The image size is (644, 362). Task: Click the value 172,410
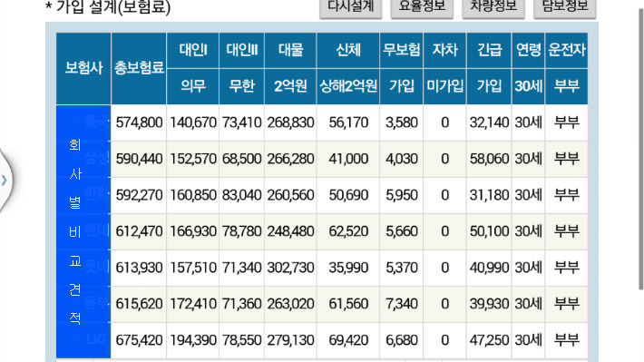coord(193,304)
